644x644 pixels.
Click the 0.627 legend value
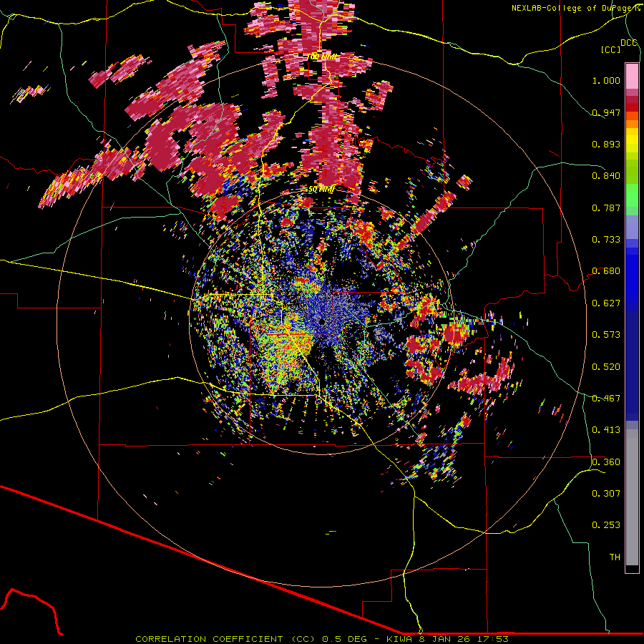[606, 303]
